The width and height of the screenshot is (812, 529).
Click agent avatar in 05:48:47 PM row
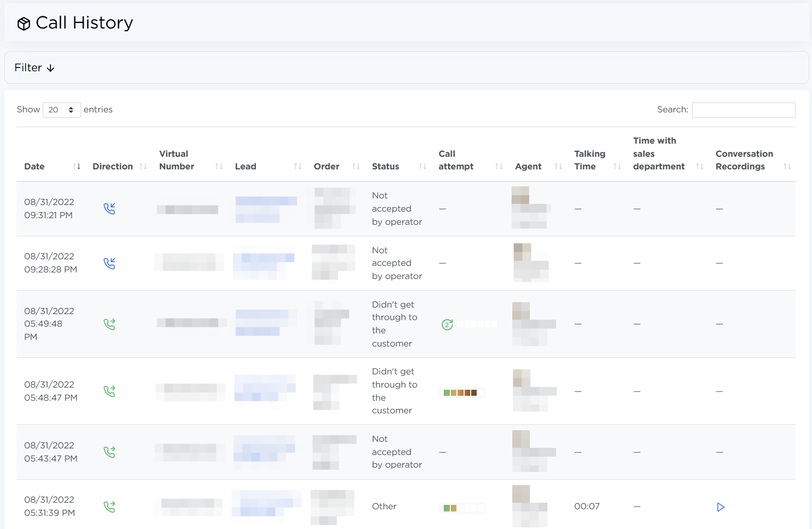(522, 379)
